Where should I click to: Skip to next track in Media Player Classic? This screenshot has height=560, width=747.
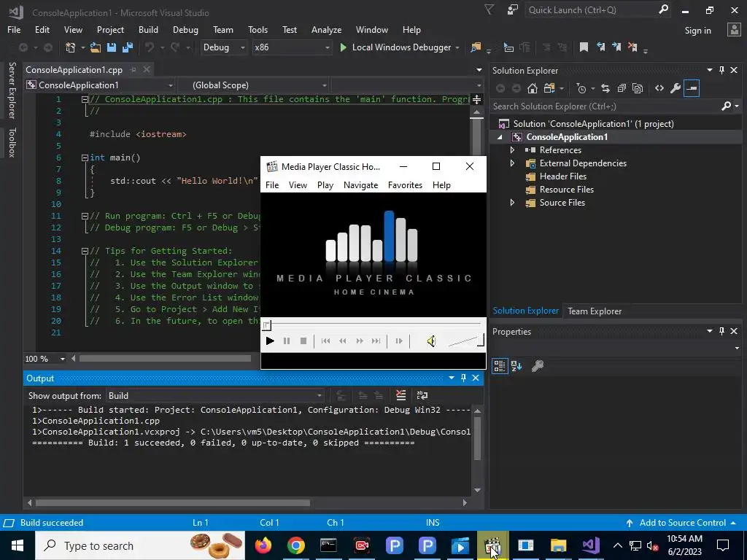pos(376,341)
